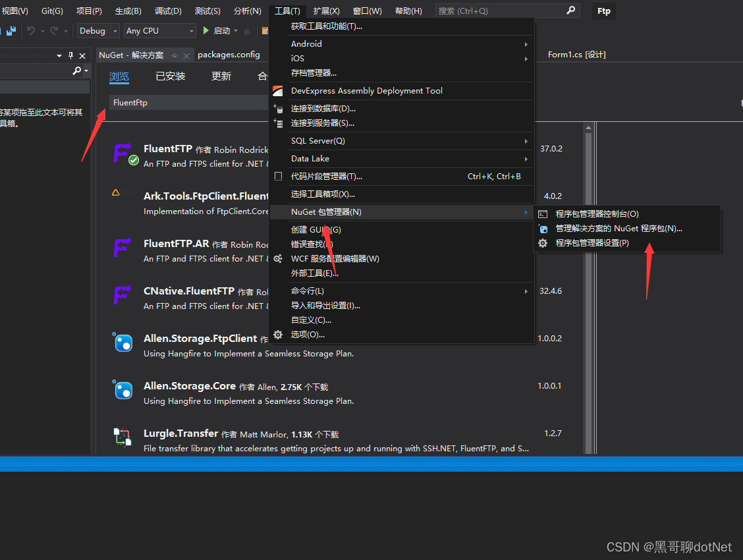Click the CNative.FluentFTP package icon
743x560 pixels.
(123, 294)
